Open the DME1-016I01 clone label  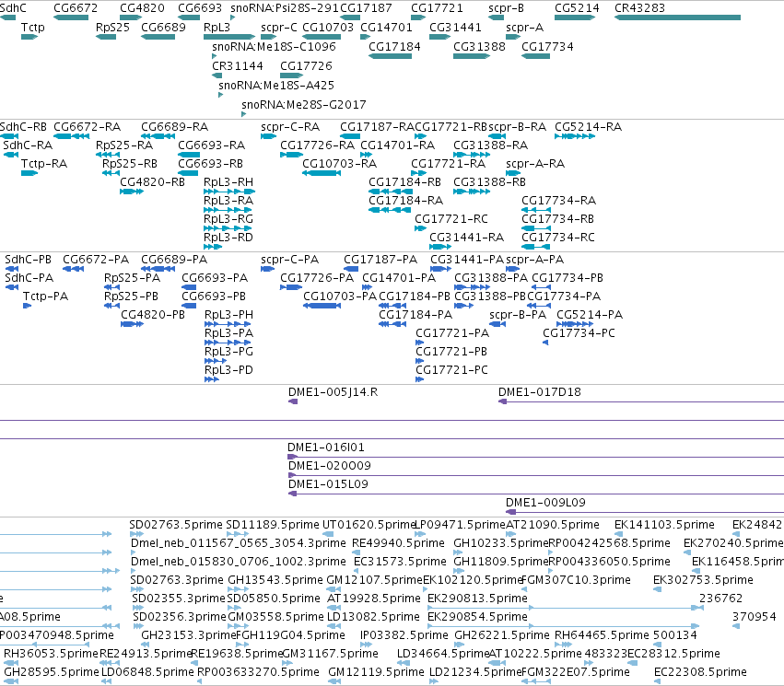point(326,448)
